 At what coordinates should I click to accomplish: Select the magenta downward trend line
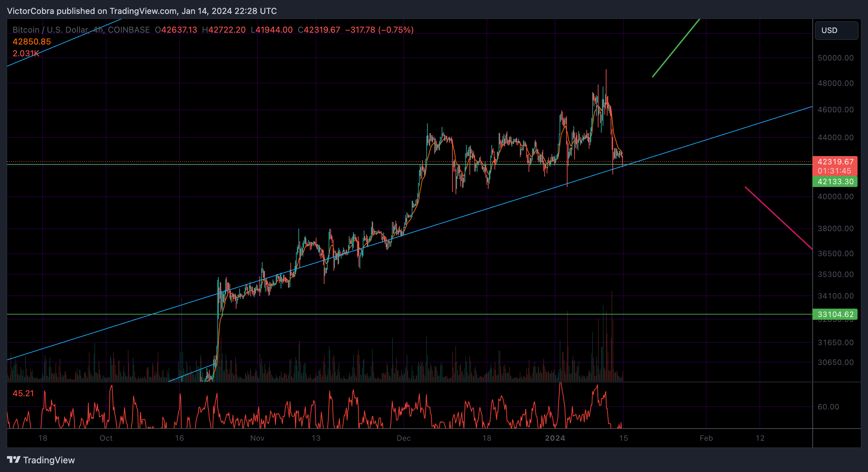coord(779,218)
